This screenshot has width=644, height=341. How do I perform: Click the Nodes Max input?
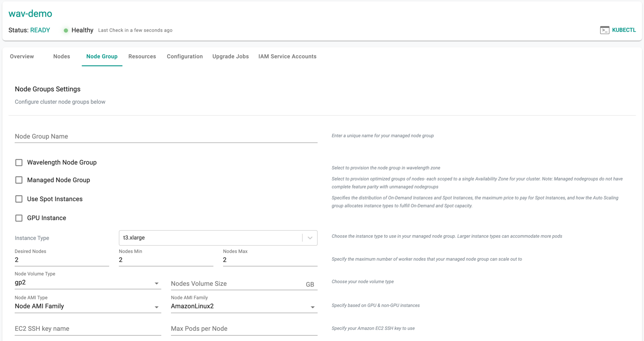pos(270,260)
